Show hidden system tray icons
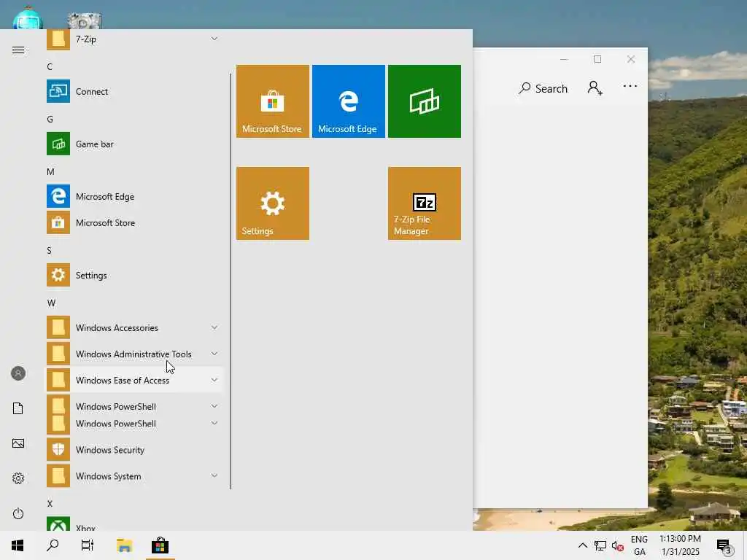The height and width of the screenshot is (560, 747). 582,545
